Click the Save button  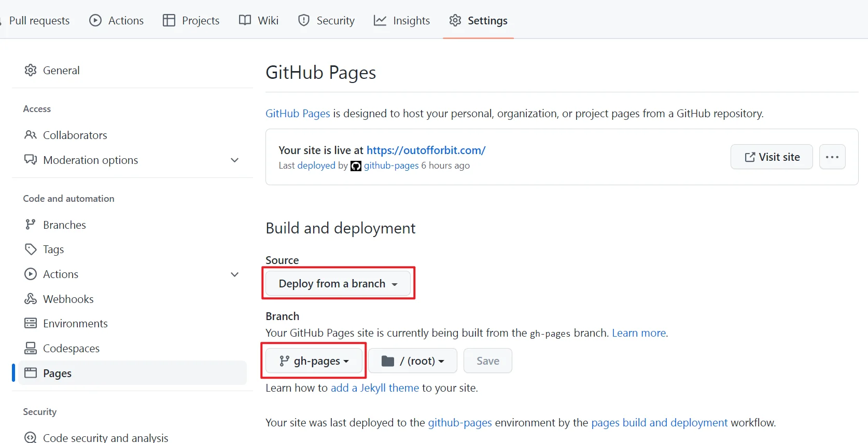click(488, 361)
